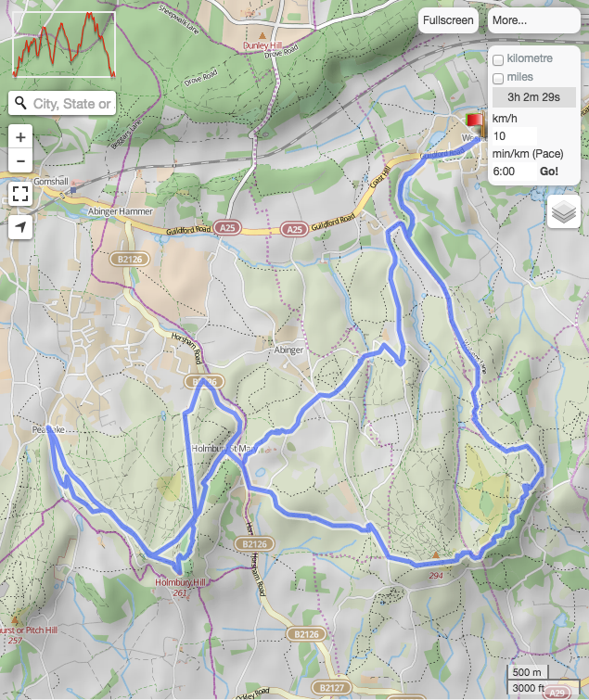Zoom out with the minus button
Screen dimensions: 589x700
pyautogui.click(x=20, y=160)
